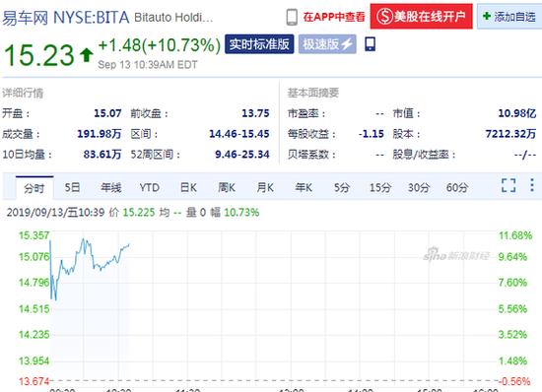The height and width of the screenshot is (392, 542).
Task: Open the 周K chart tab
Action: tap(227, 187)
